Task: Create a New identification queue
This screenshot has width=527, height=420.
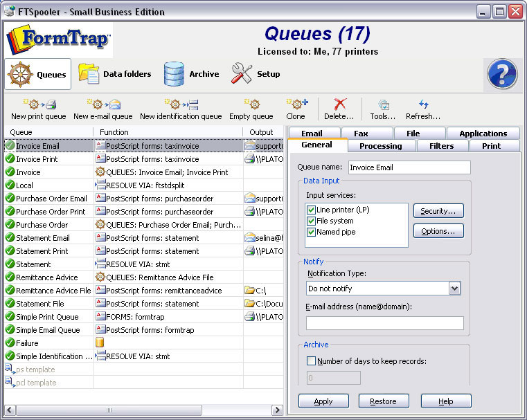Action: pos(181,105)
